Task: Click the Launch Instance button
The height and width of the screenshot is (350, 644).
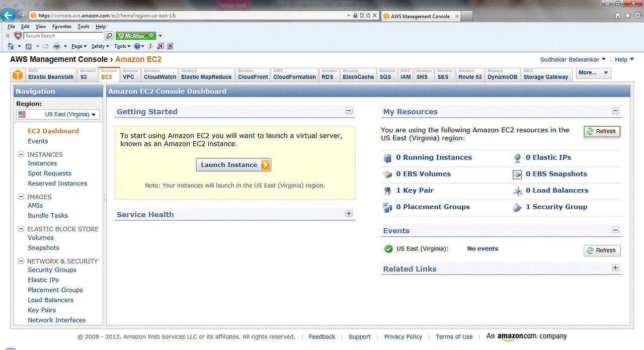Action: point(233,164)
